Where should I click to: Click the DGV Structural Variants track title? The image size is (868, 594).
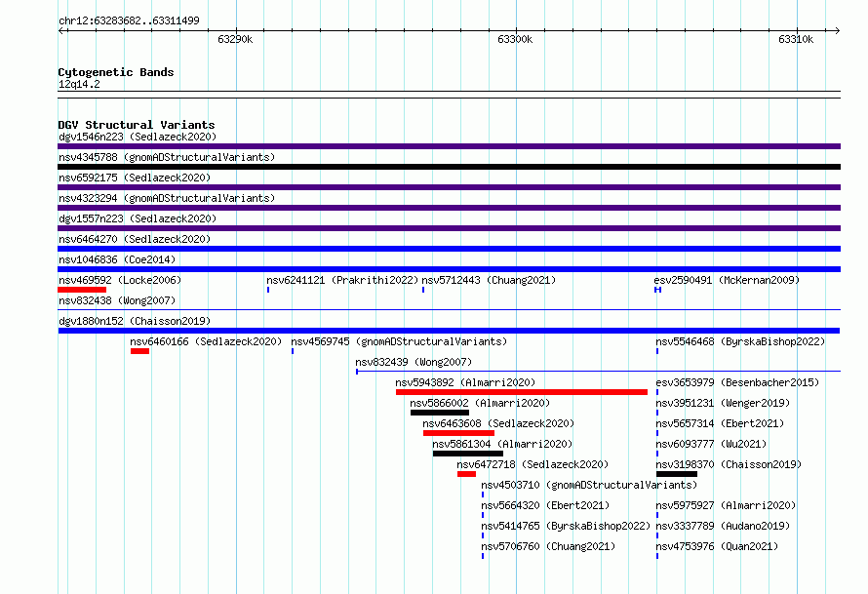coord(137,125)
